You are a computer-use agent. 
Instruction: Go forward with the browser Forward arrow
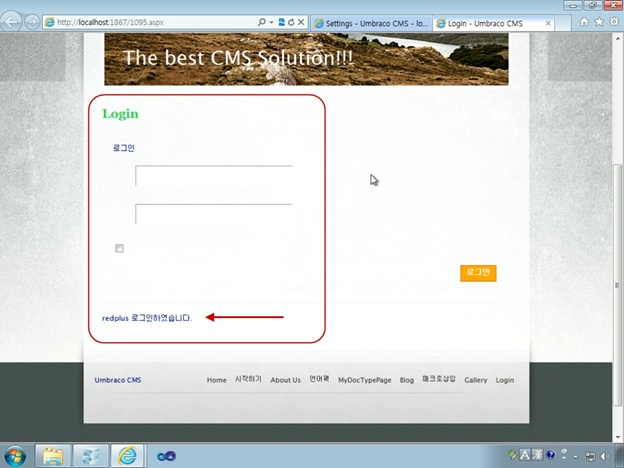(32, 22)
